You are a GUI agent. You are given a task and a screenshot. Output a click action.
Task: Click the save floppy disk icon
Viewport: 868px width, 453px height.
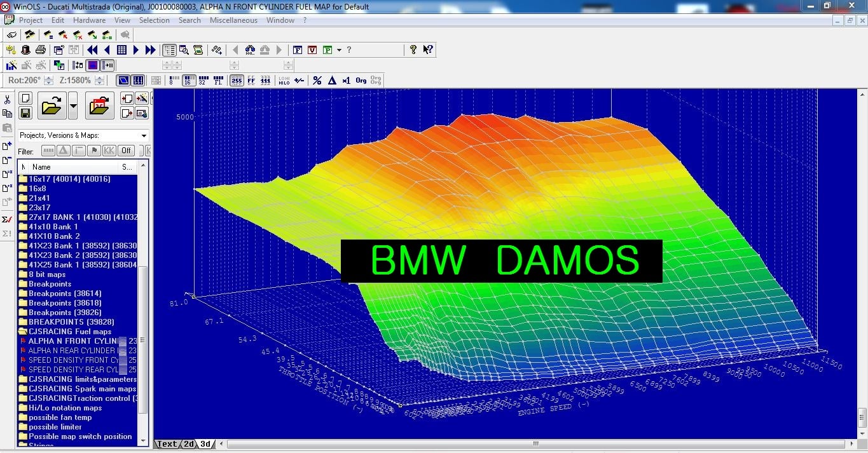25,113
